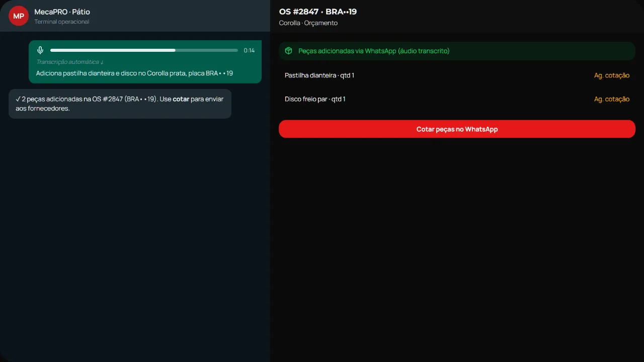Click Ag. cotação status for Pastilha dianteira
Screen dimensions: 644x362
pos(612,75)
